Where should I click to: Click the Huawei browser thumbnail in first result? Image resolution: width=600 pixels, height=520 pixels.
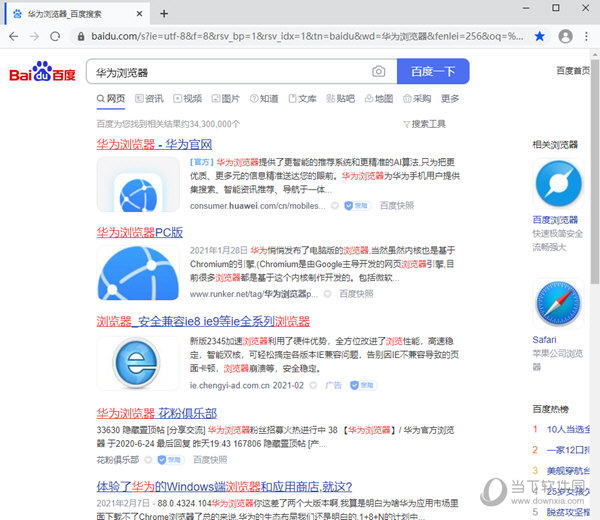click(138, 184)
